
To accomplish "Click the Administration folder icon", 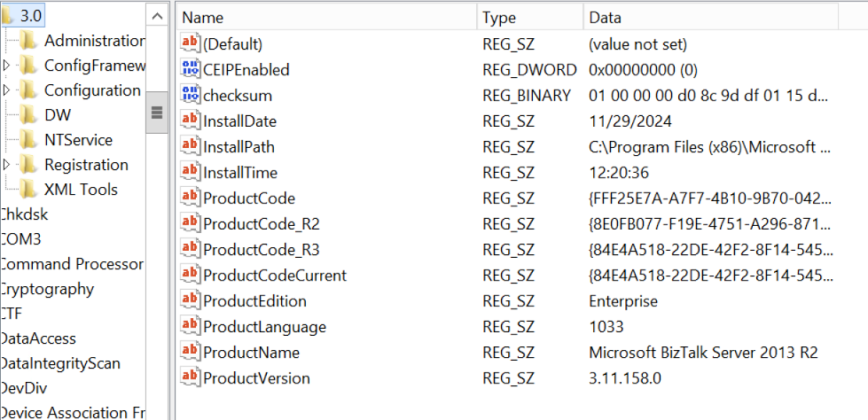I will point(27,41).
